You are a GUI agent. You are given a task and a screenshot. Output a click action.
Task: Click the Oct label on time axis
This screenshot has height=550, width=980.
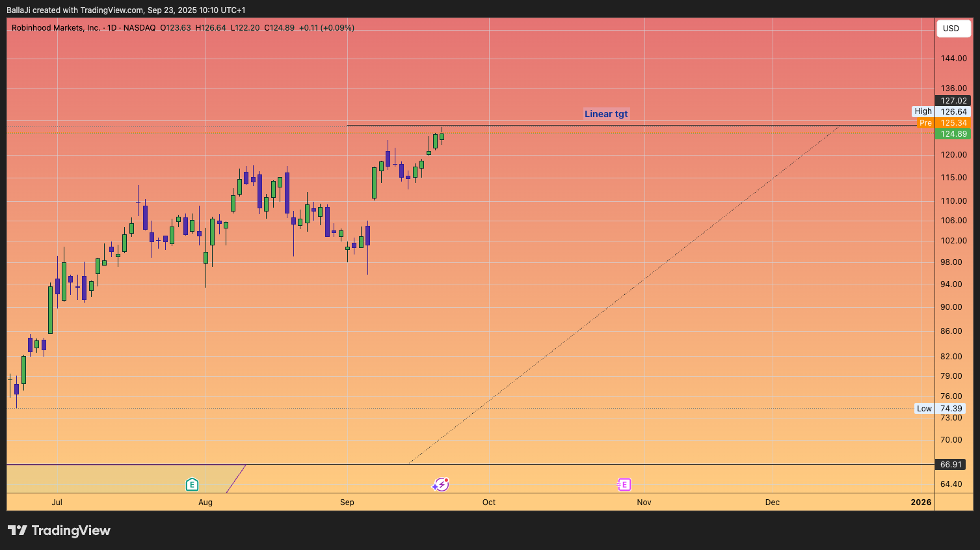coord(489,502)
